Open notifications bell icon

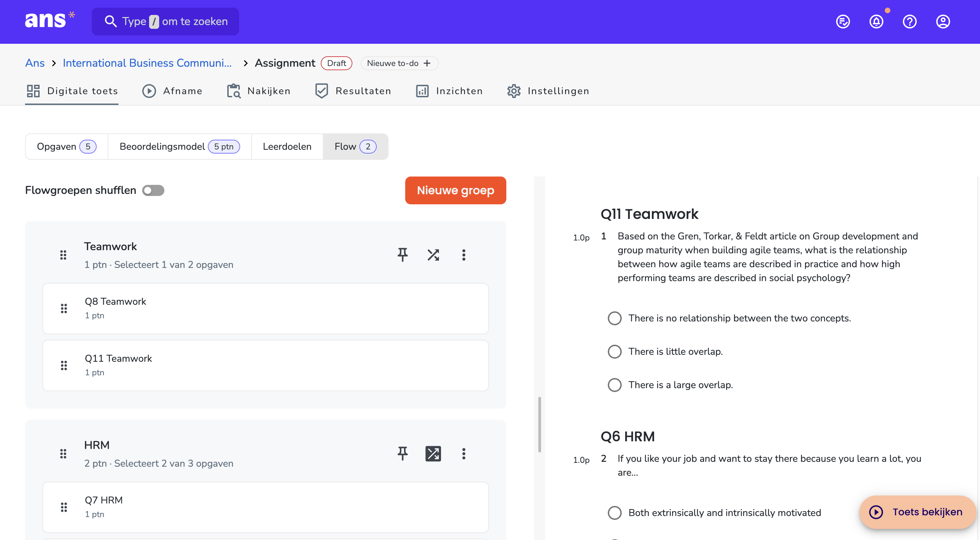[x=876, y=21]
